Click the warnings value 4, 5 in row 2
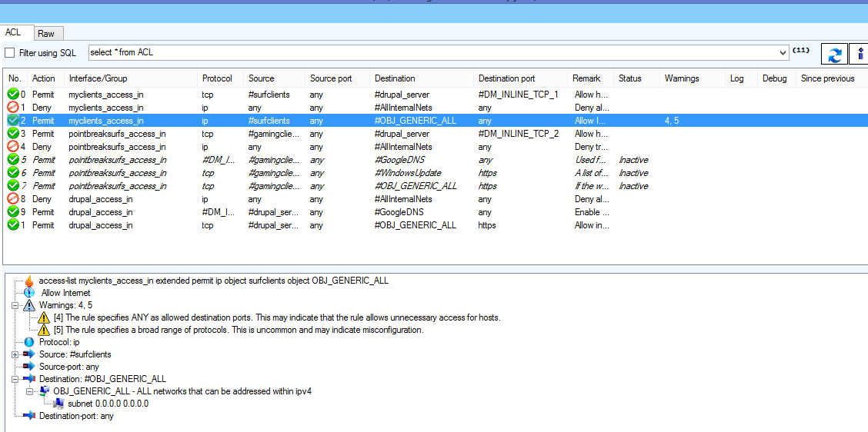The height and width of the screenshot is (432, 868). coord(673,121)
